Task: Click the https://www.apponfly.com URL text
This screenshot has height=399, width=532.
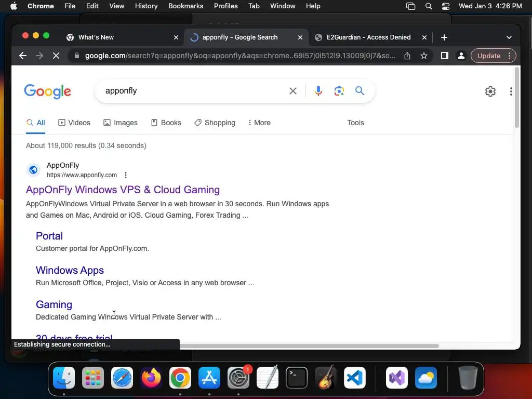Action: (x=82, y=175)
